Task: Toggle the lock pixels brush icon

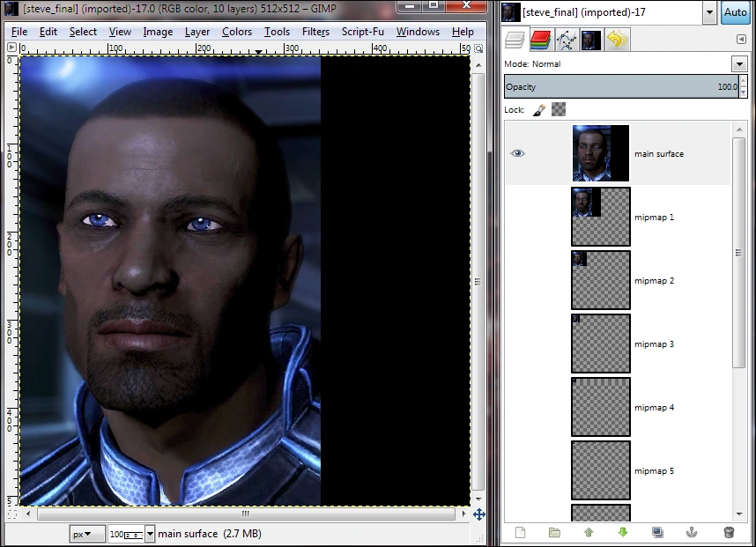Action: click(539, 110)
